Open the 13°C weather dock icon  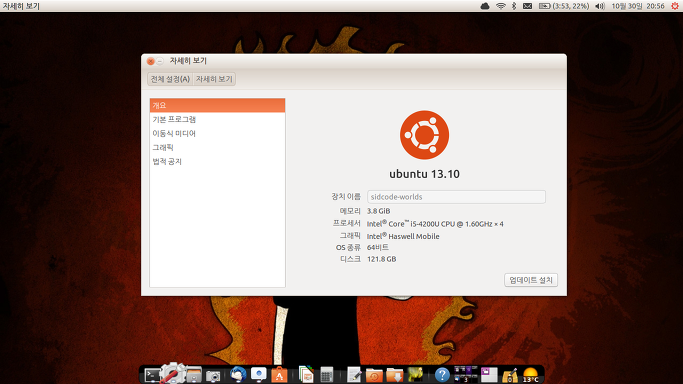tap(530, 375)
